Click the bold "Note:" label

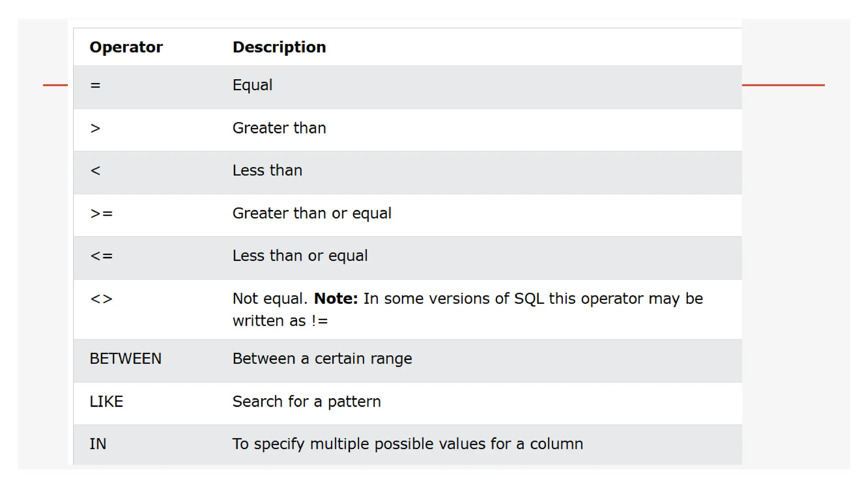[x=336, y=299]
